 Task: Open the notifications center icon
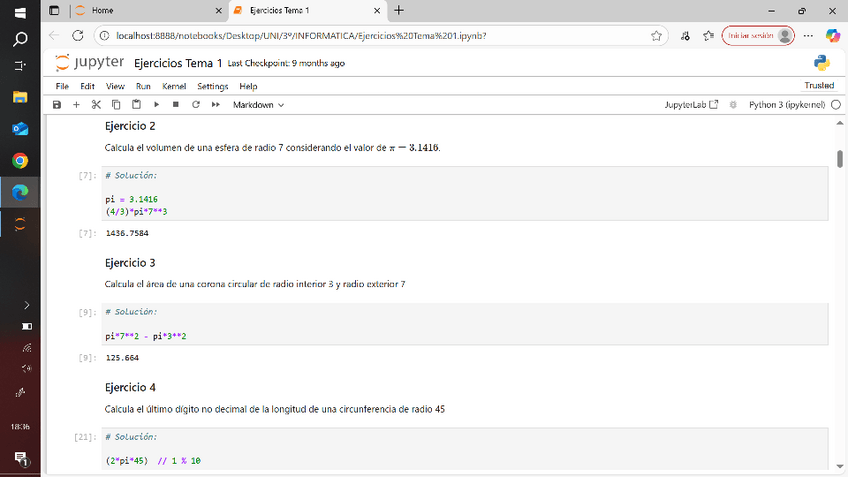[x=20, y=459]
